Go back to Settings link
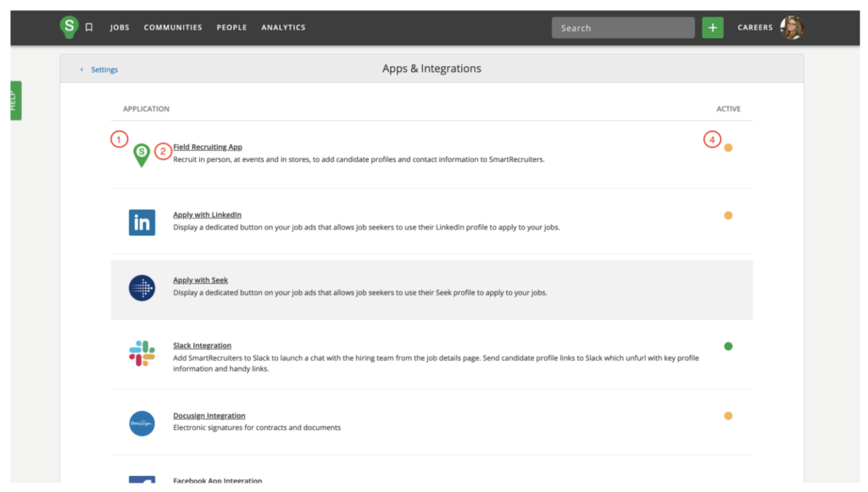The image size is (868, 492). 104,69
